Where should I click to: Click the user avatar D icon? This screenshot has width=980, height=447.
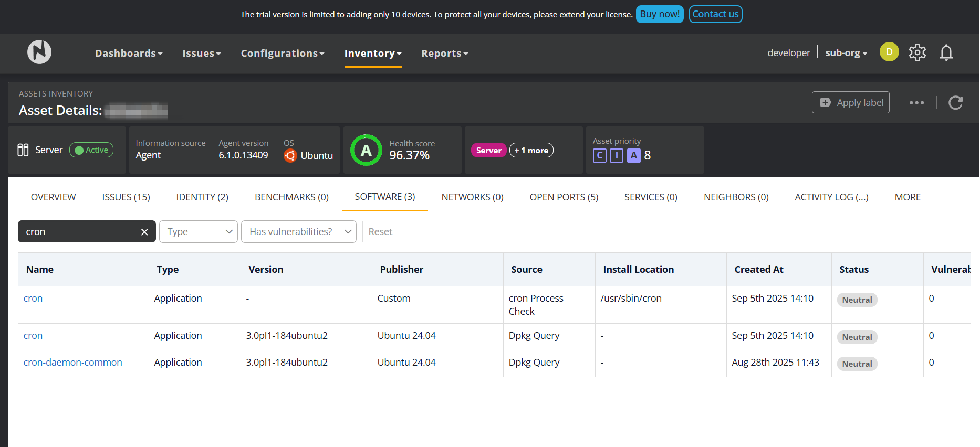point(889,52)
